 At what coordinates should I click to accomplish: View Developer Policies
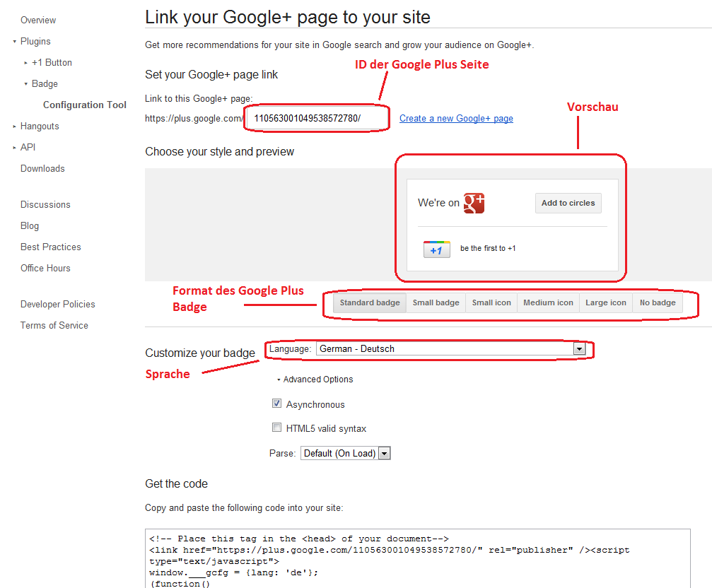(x=58, y=304)
